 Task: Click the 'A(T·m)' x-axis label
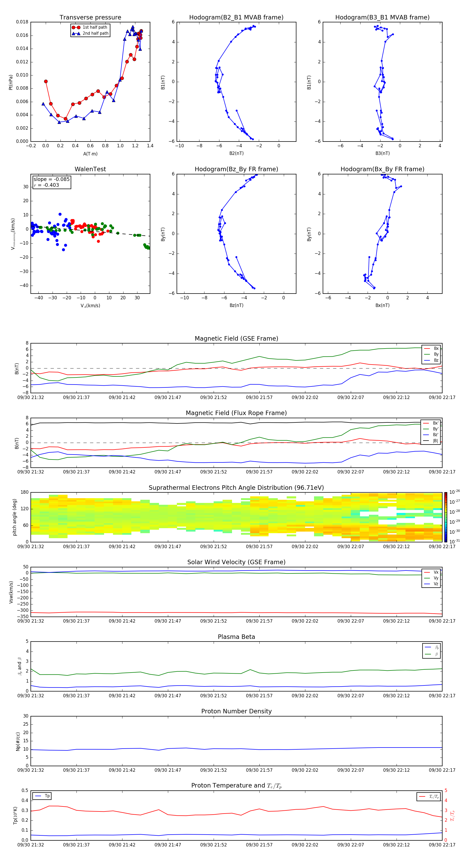90,154
